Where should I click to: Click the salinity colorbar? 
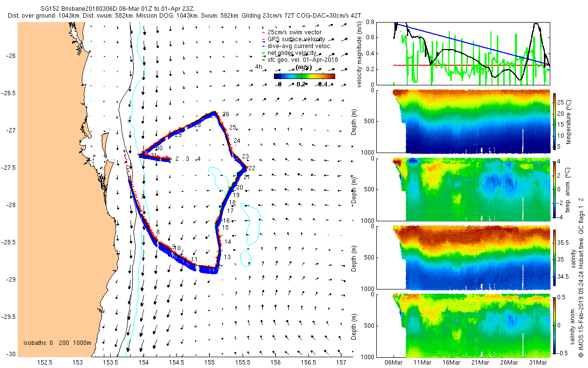click(x=555, y=257)
